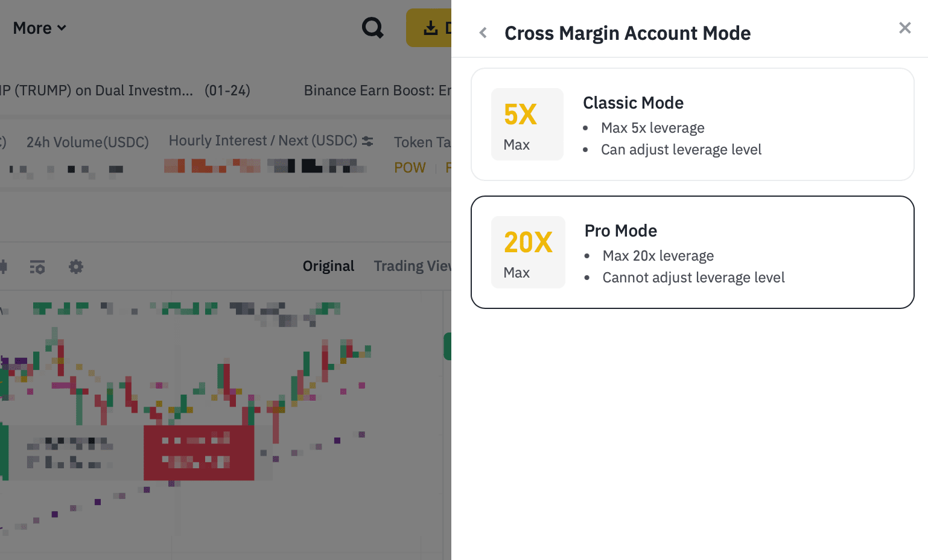Image resolution: width=928 pixels, height=560 pixels.
Task: Switch to the Original chart tab
Action: click(328, 266)
